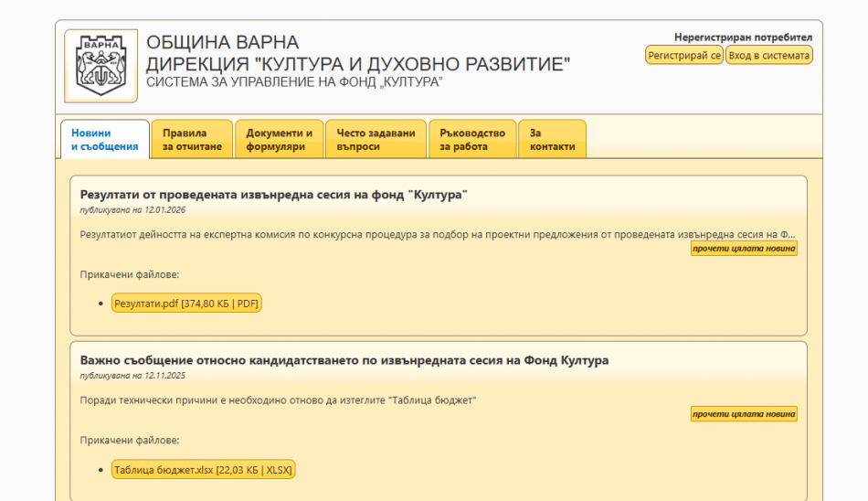
Task: Open the 'Ръководство за работа' tab
Action: pos(471,140)
